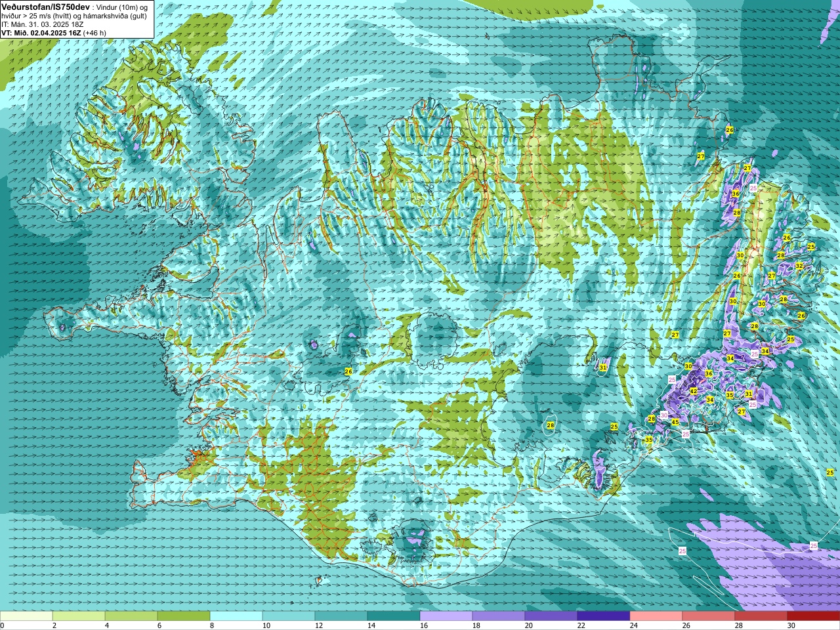Viewport: 840px width, 630px height.
Task: Select the 6–8 olive green legend swatch
Action: tap(184, 616)
